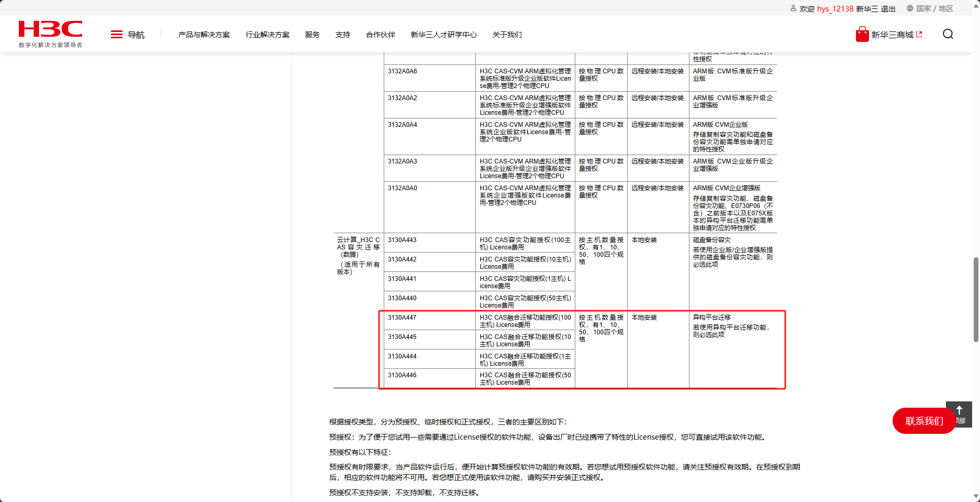This screenshot has width=980, height=502.
Task: Click the back-to-top arrow button
Action: click(959, 410)
